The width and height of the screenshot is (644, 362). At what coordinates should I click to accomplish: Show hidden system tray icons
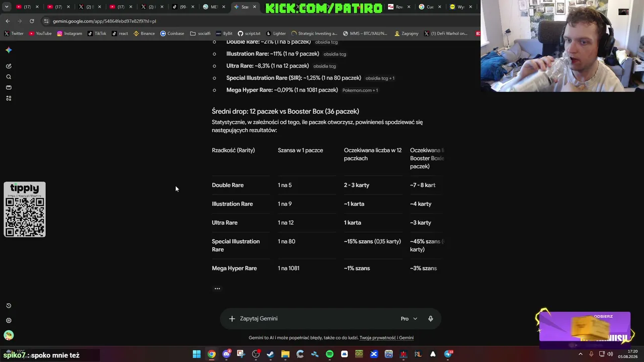pos(581,354)
